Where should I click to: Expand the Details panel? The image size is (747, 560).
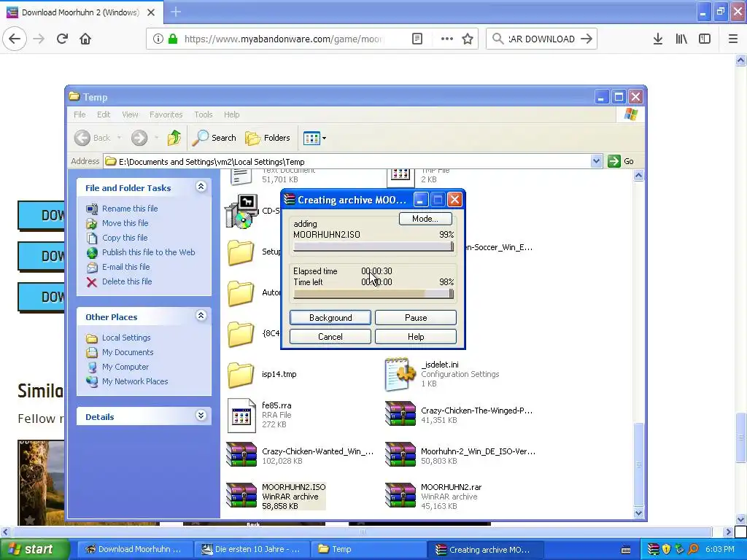pos(201,415)
